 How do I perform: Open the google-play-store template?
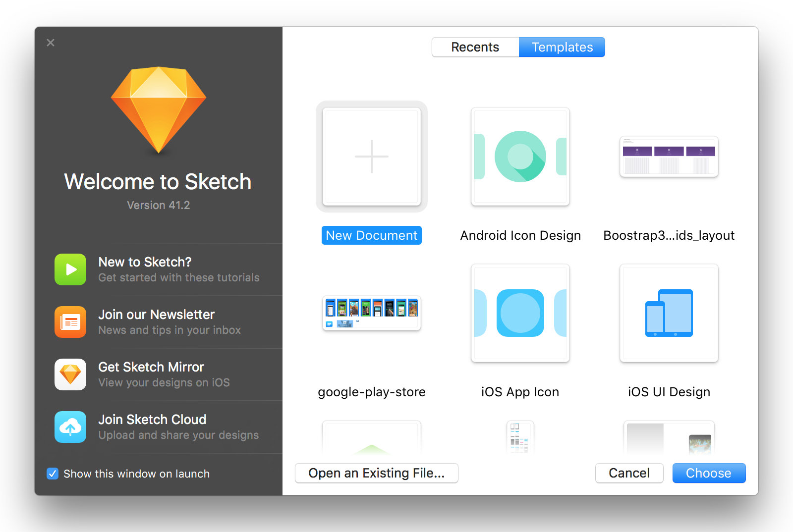coord(371,313)
